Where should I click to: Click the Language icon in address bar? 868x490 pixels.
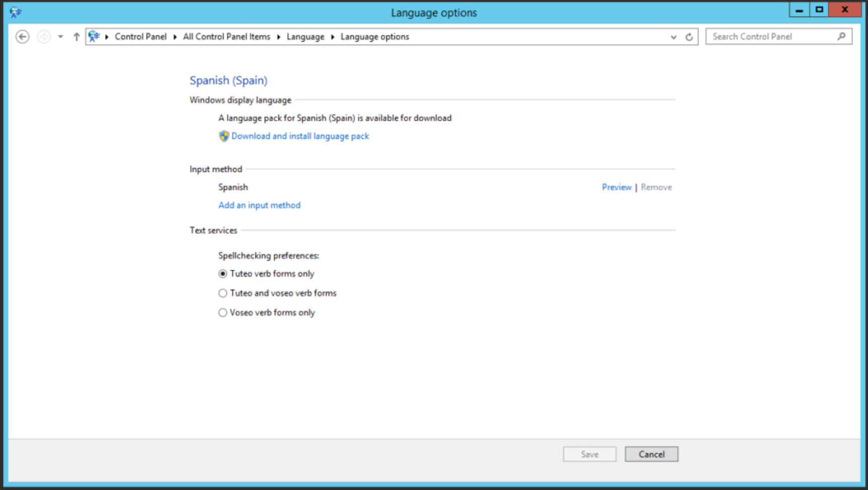(x=94, y=36)
